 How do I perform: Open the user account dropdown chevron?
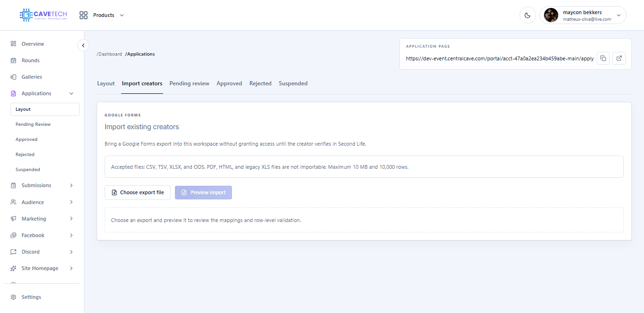pyautogui.click(x=618, y=15)
